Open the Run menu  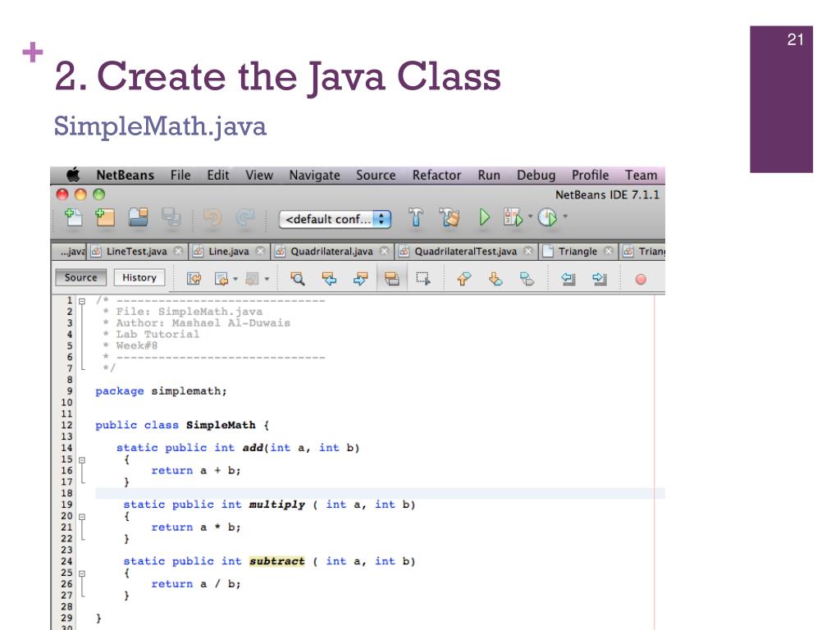click(489, 176)
